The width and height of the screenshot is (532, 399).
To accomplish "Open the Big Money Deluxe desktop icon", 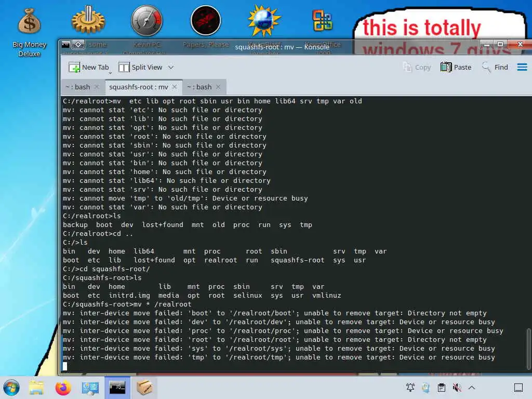I will click(29, 32).
